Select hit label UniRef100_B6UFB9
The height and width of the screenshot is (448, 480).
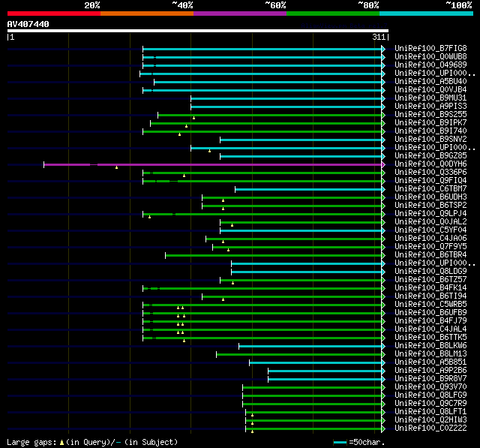(430, 313)
